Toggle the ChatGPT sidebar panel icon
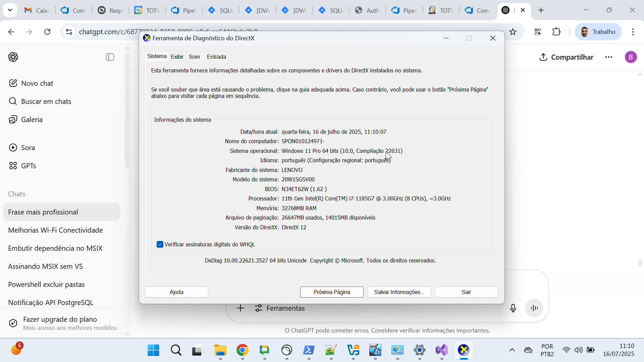This screenshot has width=644, height=362. pos(110,57)
